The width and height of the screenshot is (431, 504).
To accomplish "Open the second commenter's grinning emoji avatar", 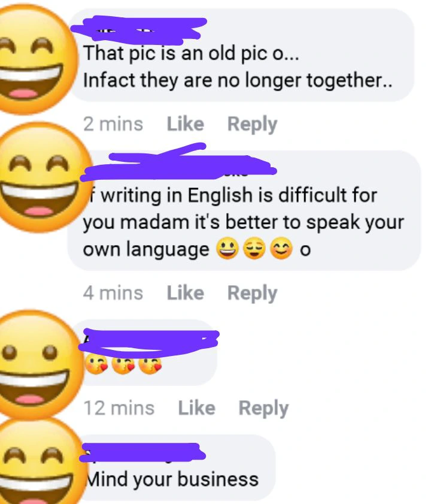I will pos(42,177).
